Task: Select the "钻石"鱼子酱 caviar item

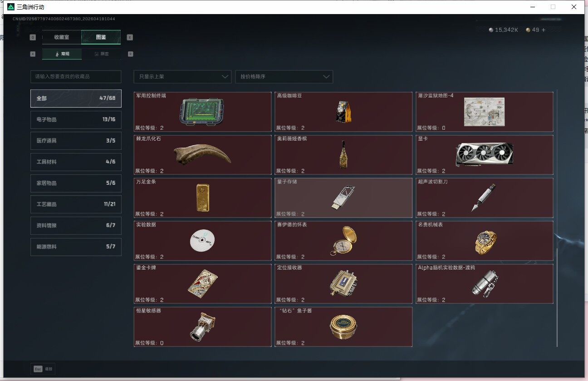Action: pyautogui.click(x=343, y=327)
